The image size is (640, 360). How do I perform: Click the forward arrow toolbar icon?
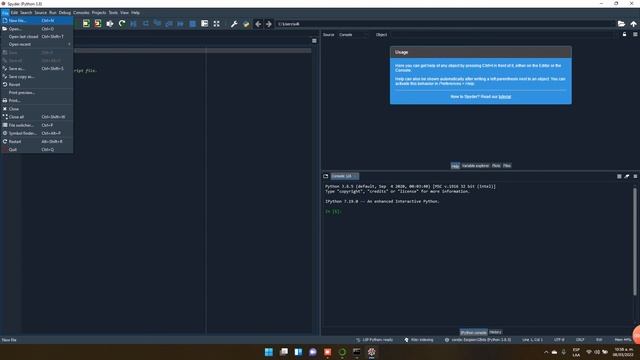coord(269,24)
